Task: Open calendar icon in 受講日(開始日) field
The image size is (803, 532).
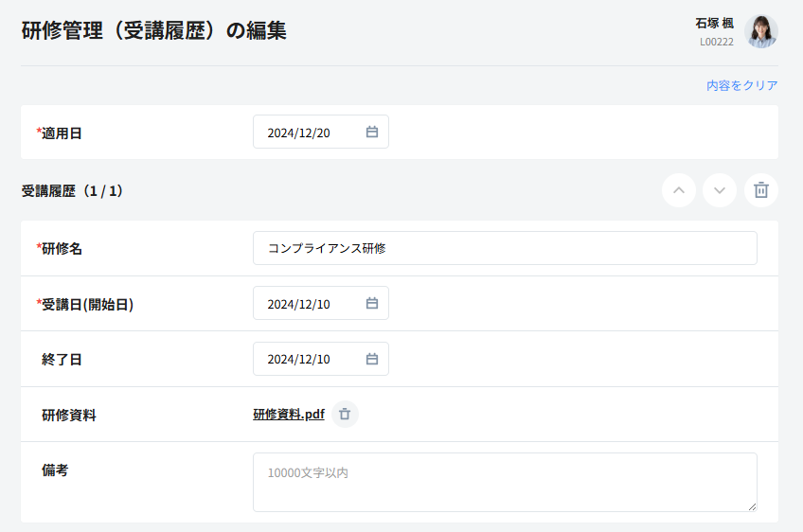Action: tap(372, 304)
